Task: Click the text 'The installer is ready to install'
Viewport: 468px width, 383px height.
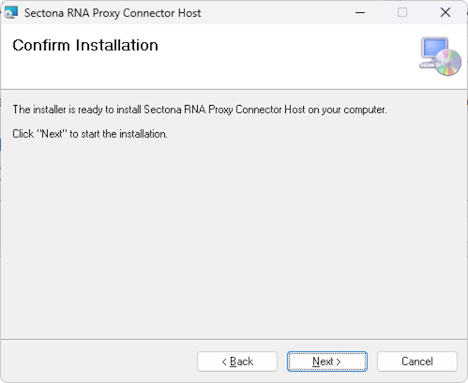Action: pos(77,110)
